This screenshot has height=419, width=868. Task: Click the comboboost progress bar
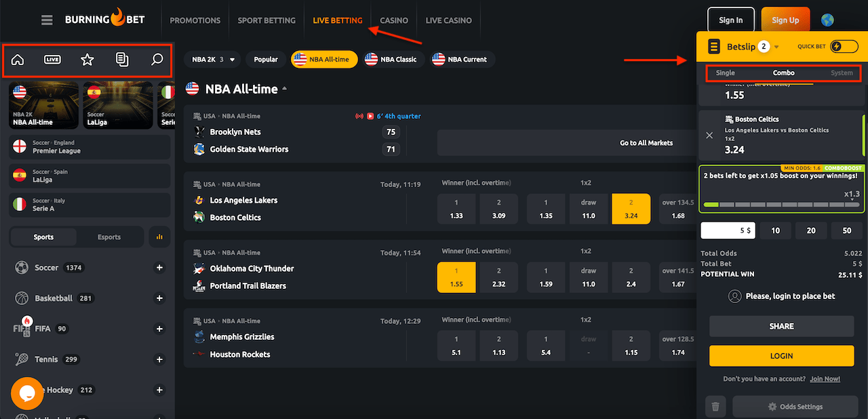point(781,204)
